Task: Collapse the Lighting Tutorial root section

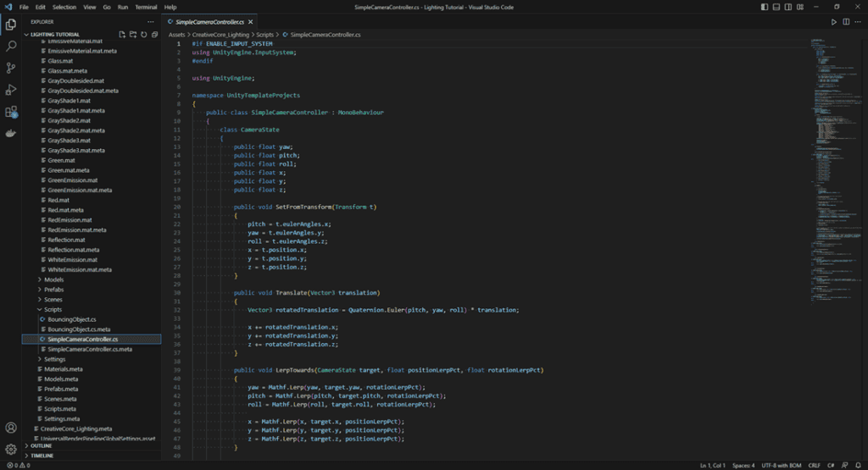Action: pyautogui.click(x=54, y=34)
